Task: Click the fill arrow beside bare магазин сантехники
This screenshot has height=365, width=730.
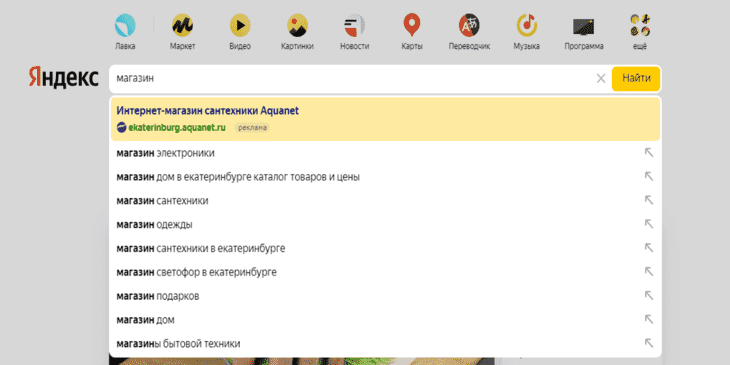Action: 649,200
